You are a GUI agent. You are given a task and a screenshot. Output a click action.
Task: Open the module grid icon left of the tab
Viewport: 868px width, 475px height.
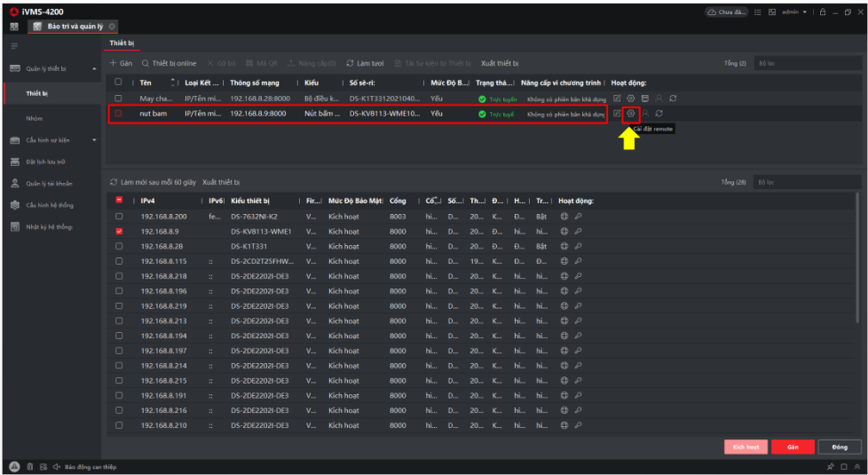coord(14,27)
